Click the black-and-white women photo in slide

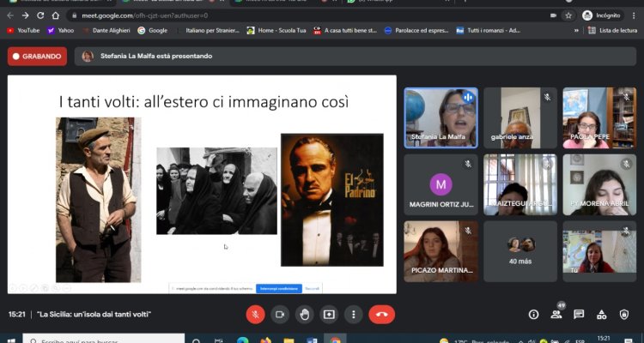217,190
